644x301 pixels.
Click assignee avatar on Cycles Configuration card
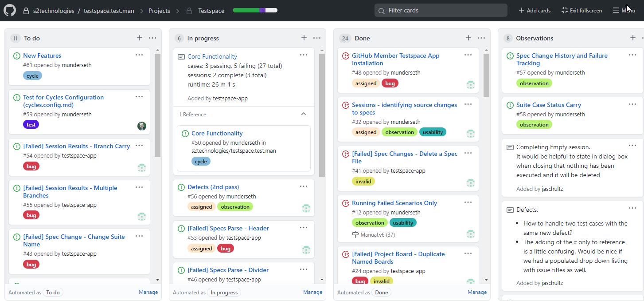pos(142,126)
